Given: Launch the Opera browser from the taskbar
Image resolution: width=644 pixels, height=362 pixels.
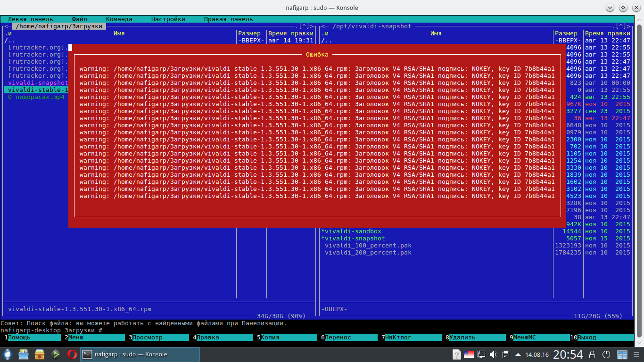Looking at the screenshot, I should [x=72, y=354].
